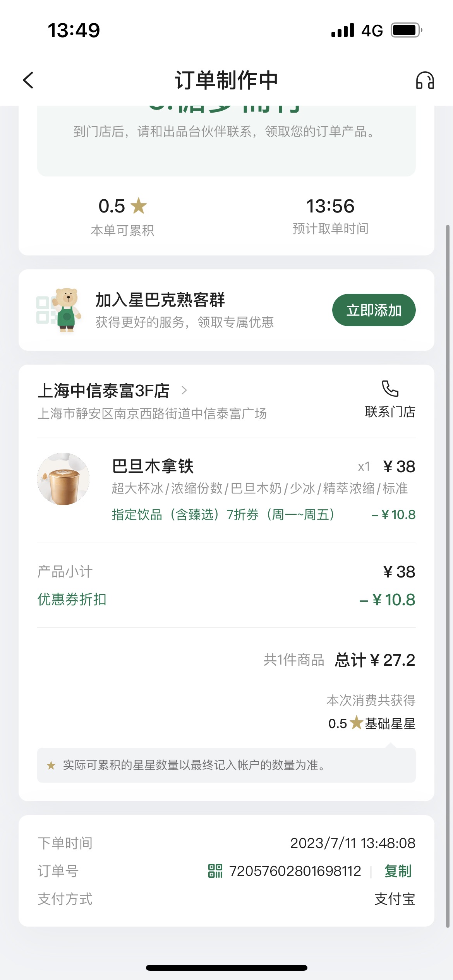Tap the order number QR code icon
The height and width of the screenshot is (980, 453).
[x=215, y=871]
